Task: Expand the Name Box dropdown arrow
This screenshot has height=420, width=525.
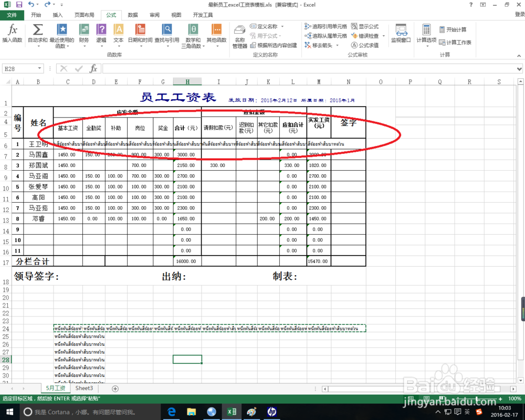Action: pyautogui.click(x=39, y=68)
